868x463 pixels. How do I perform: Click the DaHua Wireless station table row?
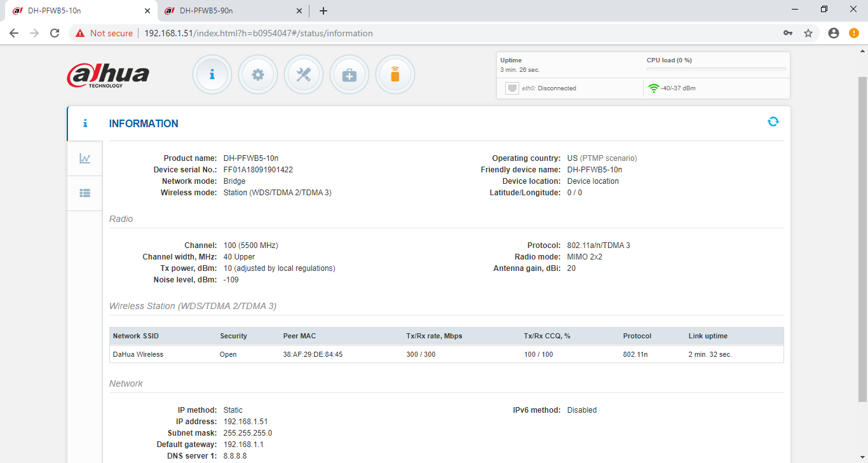[446, 354]
